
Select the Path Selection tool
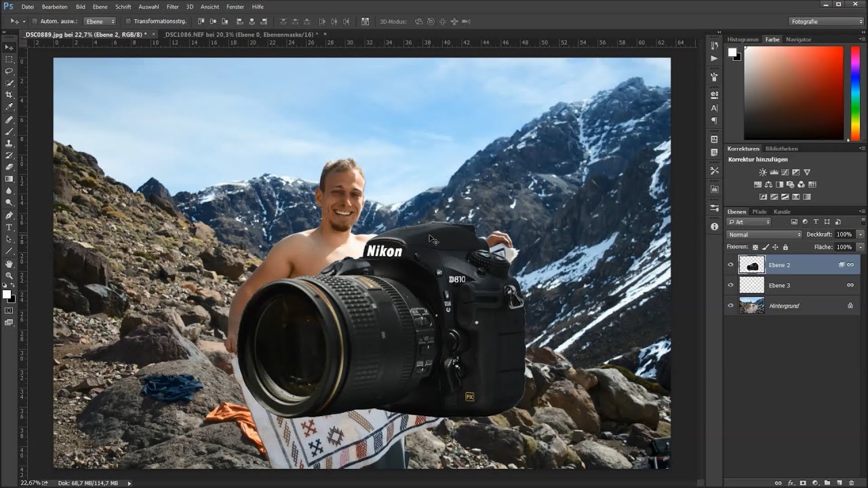click(x=9, y=239)
